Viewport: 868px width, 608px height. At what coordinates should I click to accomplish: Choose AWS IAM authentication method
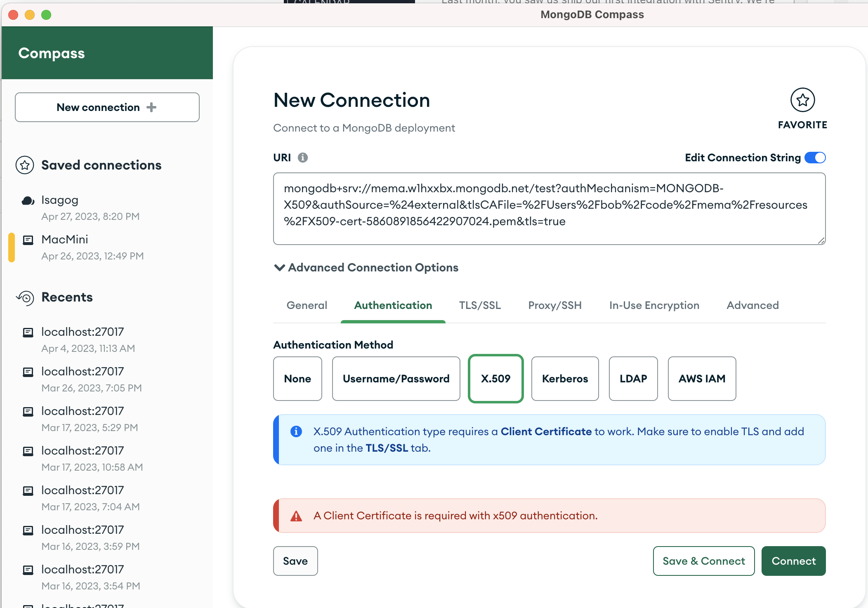(x=701, y=379)
